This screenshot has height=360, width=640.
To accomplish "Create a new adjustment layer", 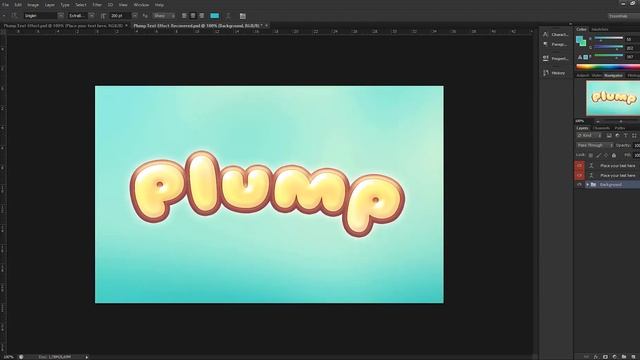I will (x=615, y=357).
